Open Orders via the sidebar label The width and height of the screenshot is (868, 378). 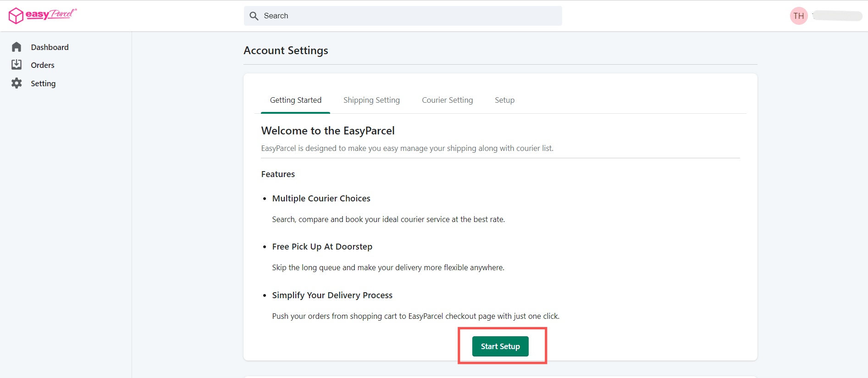[43, 65]
